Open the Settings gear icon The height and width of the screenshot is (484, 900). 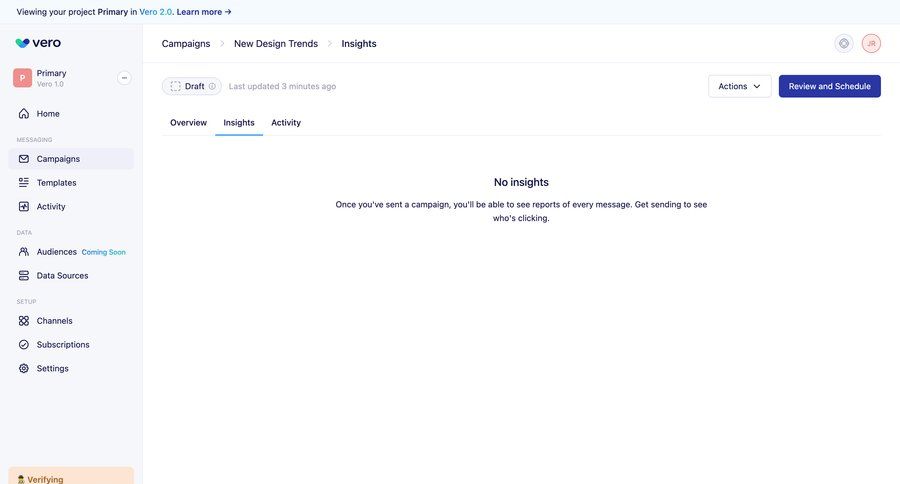pos(24,369)
